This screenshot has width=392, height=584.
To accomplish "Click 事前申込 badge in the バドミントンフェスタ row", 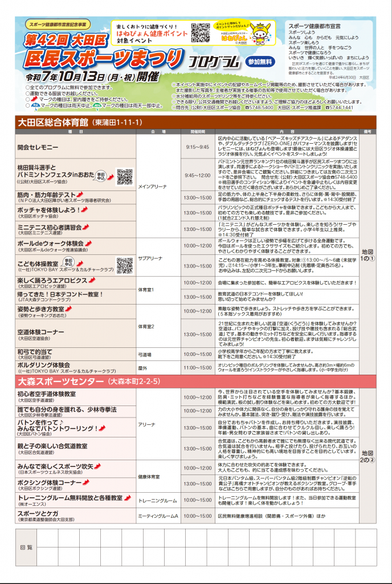I will pyautogui.click(x=101, y=175).
